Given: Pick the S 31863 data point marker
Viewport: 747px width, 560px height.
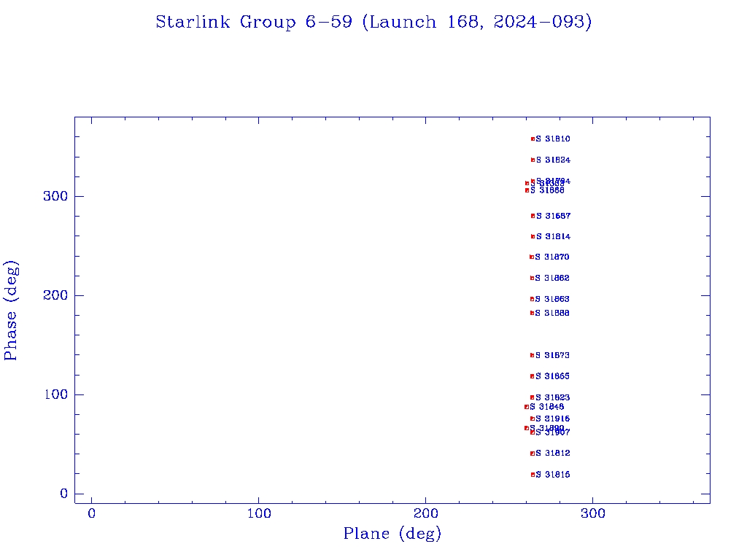Looking at the screenshot, I should click(533, 299).
